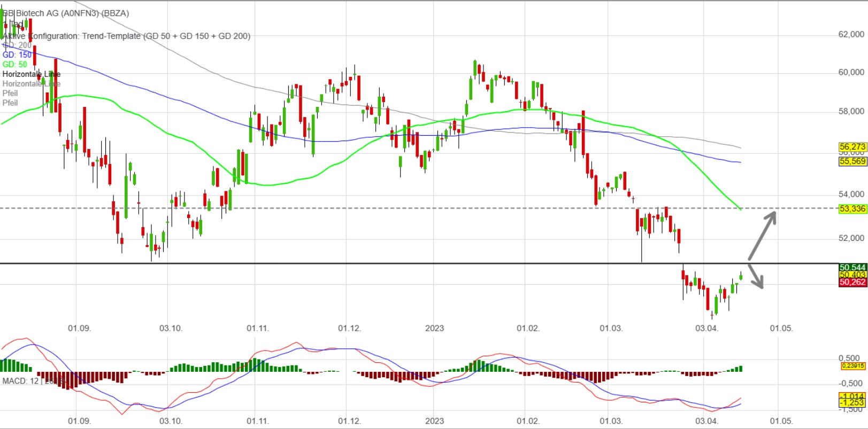Select the red 50,262 price tag

coord(852,282)
